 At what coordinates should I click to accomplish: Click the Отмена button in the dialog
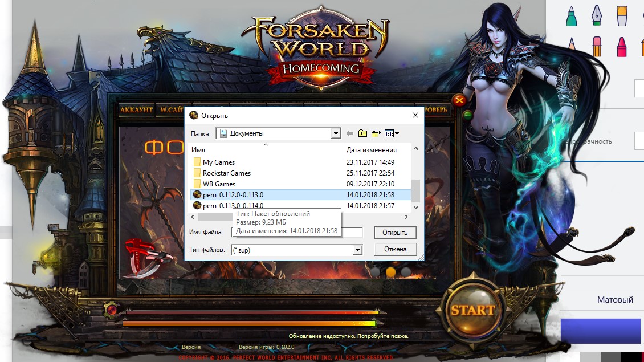coord(396,249)
